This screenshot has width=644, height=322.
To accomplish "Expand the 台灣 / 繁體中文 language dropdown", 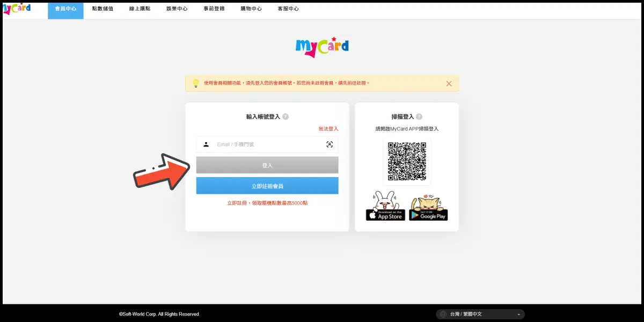I will (480, 314).
